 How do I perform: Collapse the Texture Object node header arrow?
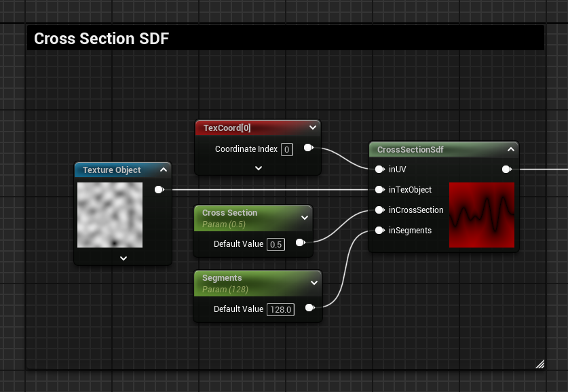pos(163,170)
